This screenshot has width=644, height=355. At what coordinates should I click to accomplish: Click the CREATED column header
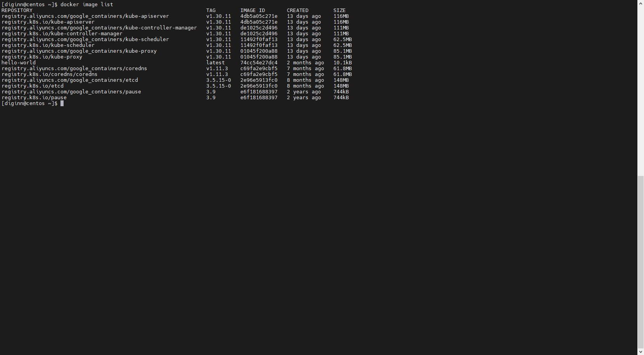[x=297, y=10]
